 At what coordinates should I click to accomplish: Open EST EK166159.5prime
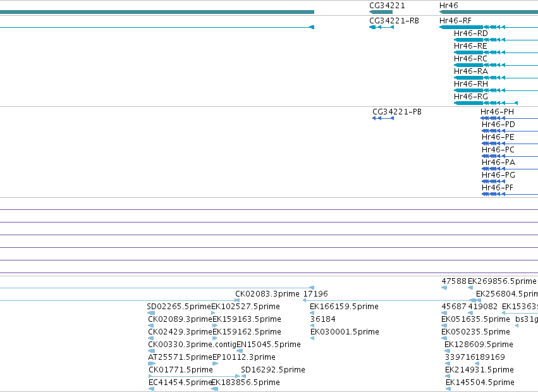(x=344, y=307)
